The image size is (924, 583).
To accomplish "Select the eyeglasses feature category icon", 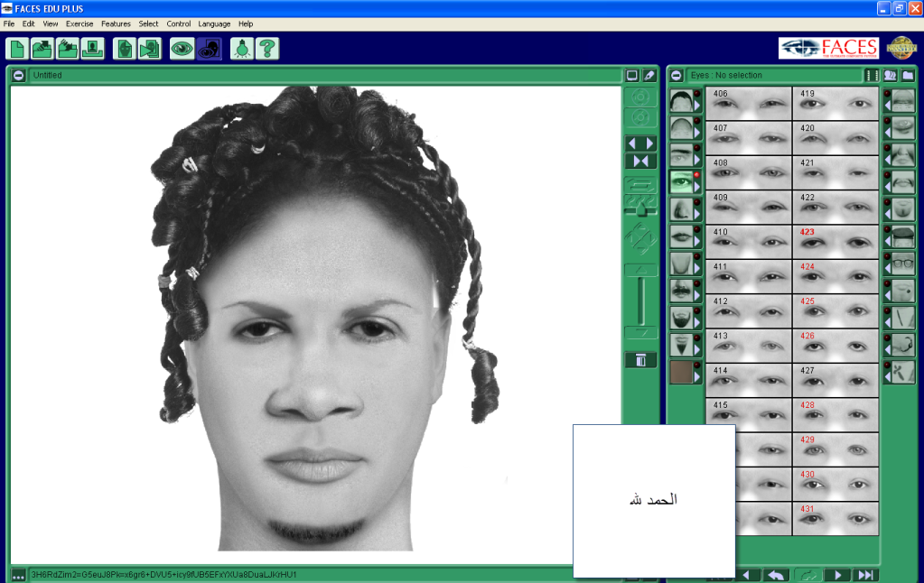I will pos(903,264).
